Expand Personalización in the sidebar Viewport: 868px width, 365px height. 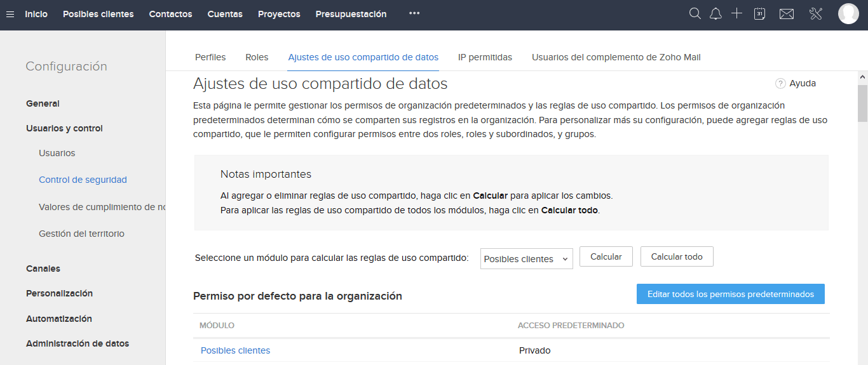click(59, 293)
